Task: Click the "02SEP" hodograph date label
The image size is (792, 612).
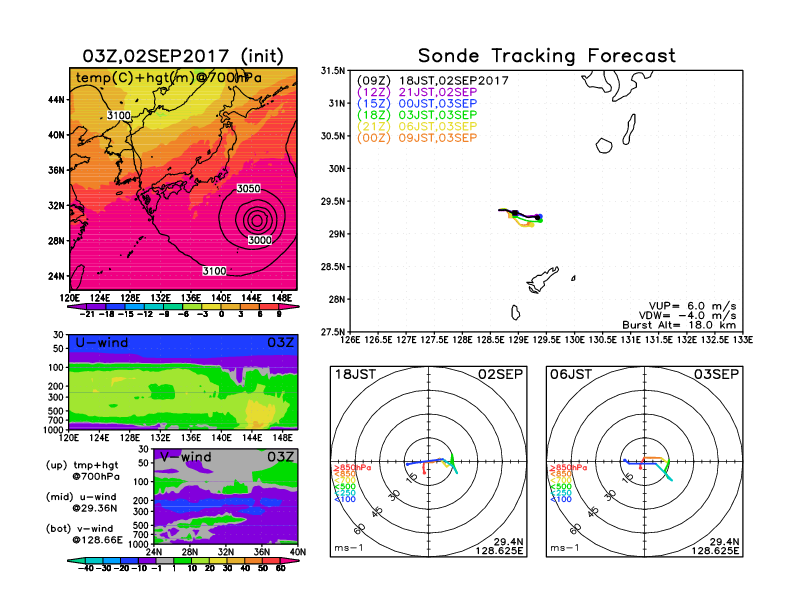Action: 501,375
